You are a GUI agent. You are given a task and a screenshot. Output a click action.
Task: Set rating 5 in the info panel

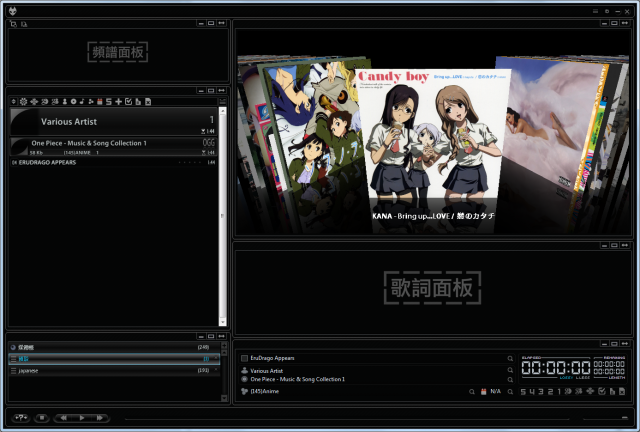[x=523, y=392]
